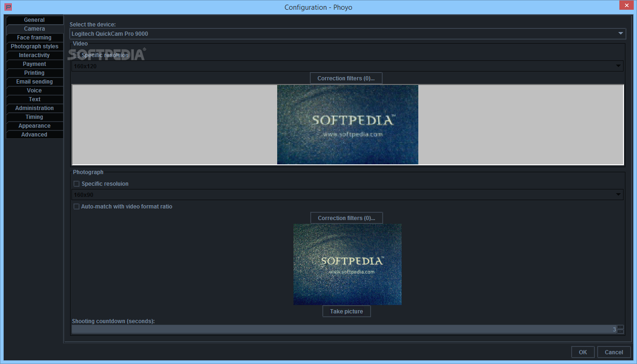The height and width of the screenshot is (364, 637).
Task: Open the Payment tab
Action: coord(34,64)
